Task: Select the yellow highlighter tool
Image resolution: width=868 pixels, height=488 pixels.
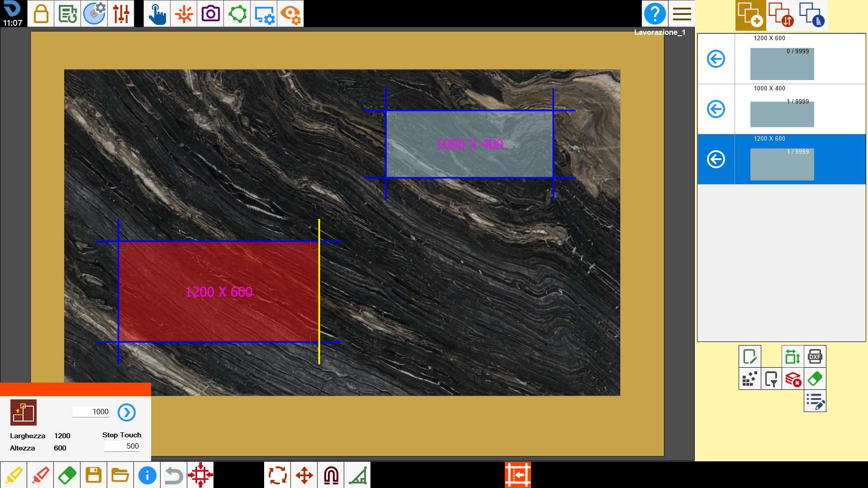Action: tap(14, 475)
